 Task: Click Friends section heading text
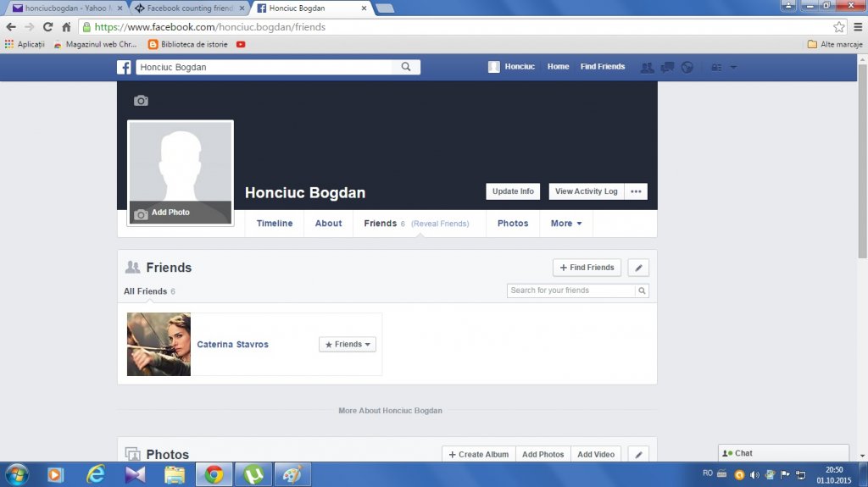pos(169,268)
